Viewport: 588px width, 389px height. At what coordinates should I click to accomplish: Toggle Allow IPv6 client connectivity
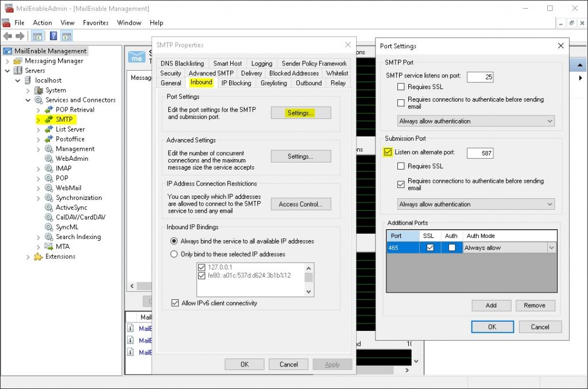click(175, 303)
